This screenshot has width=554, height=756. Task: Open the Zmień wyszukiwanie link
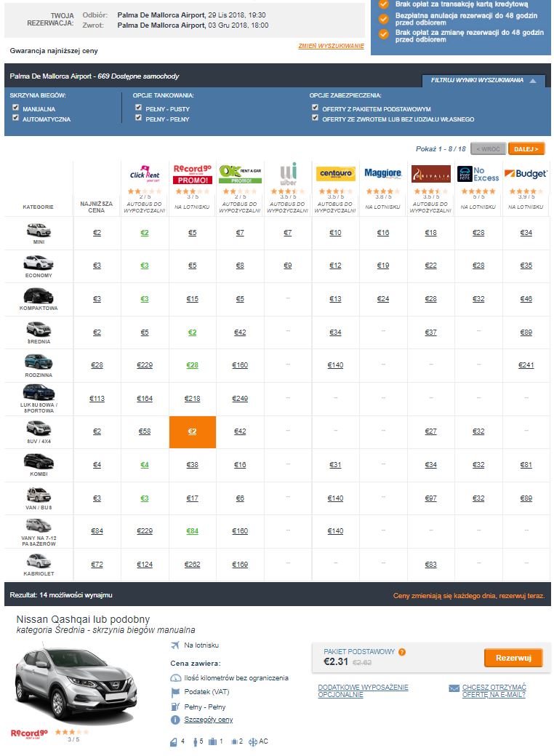(331, 47)
